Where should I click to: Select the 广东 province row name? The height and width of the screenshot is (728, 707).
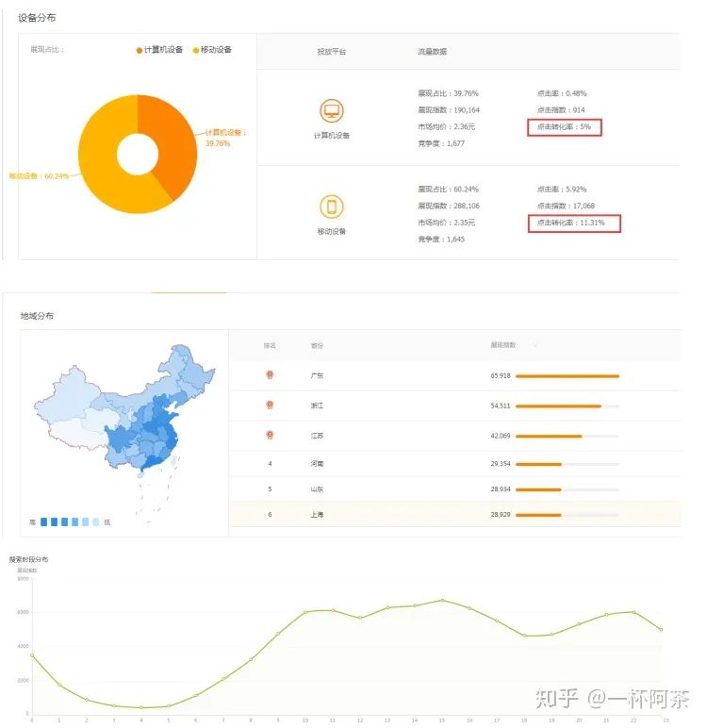click(x=317, y=375)
